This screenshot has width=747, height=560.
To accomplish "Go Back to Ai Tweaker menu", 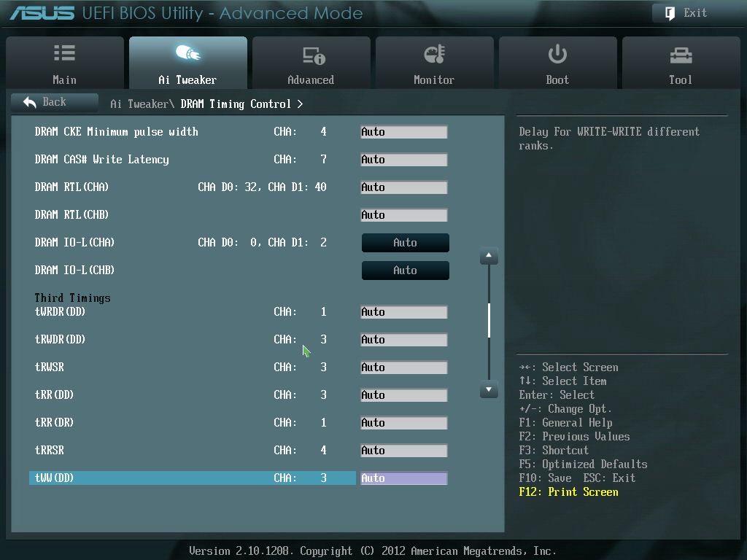I will (x=55, y=102).
